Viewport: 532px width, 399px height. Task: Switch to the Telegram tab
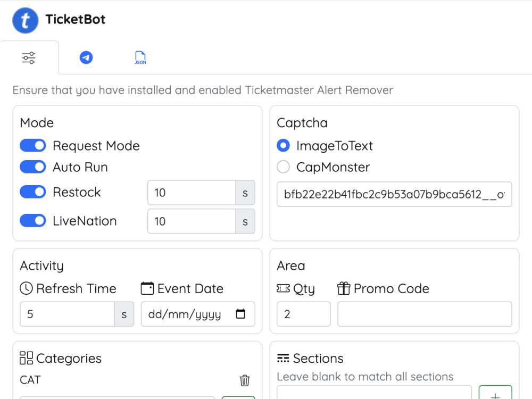point(86,57)
